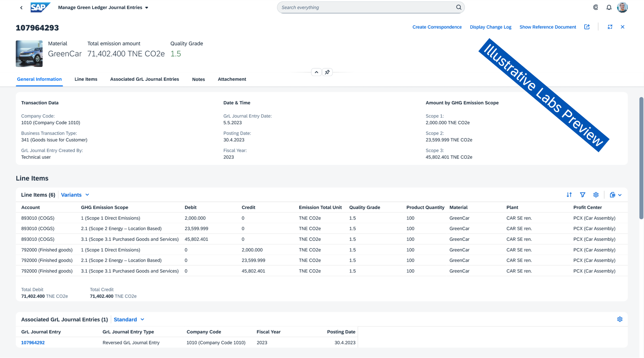Click the share export icon

click(587, 27)
